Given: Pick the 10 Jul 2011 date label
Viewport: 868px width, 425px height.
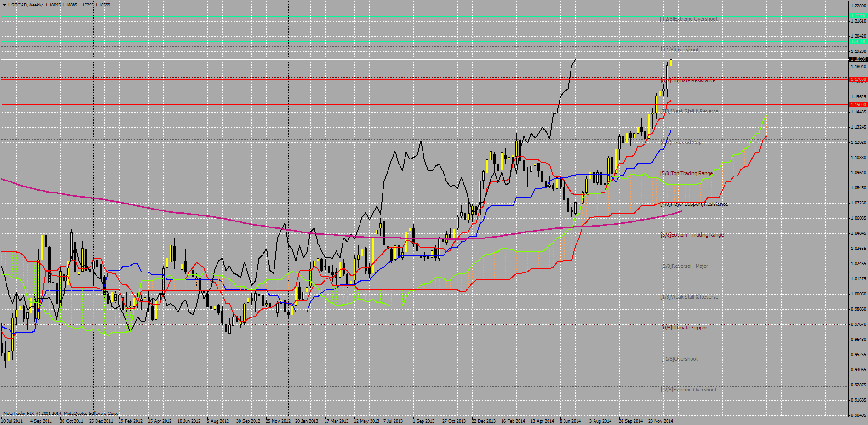Looking at the screenshot, I should click(x=12, y=421).
